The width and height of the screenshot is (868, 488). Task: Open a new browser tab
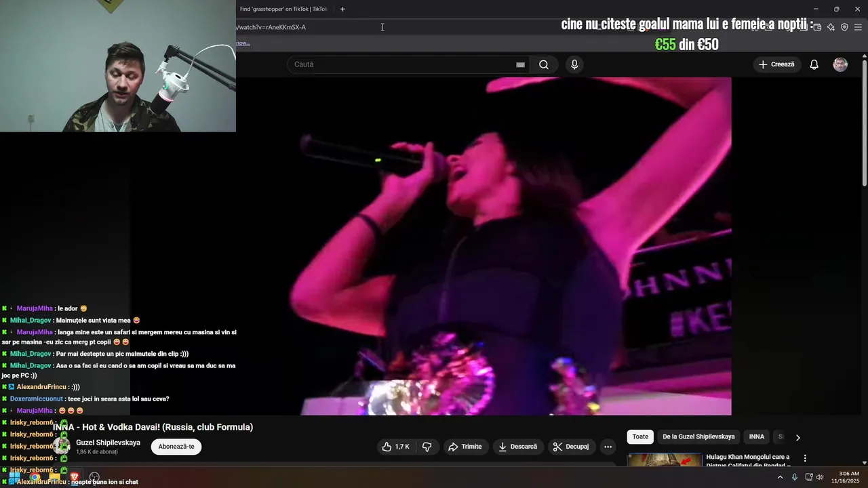342,9
